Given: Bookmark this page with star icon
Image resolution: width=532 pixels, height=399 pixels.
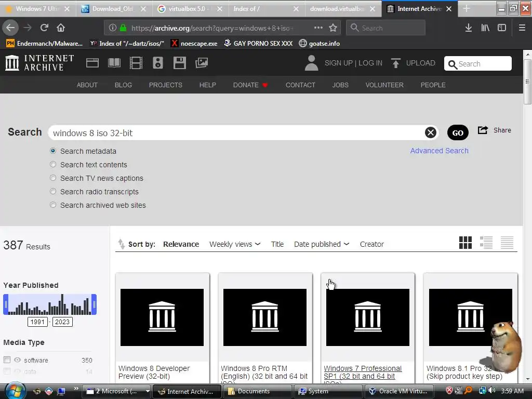Looking at the screenshot, I should [x=333, y=28].
